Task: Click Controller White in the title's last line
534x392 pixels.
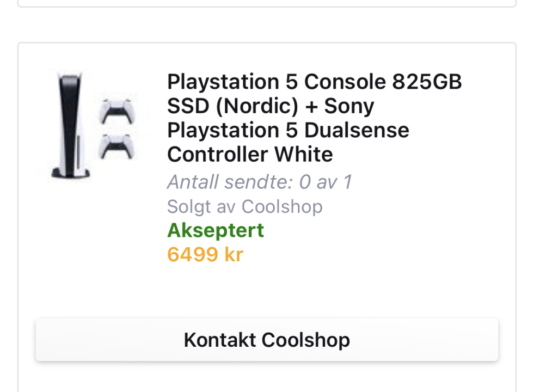Action: point(250,154)
